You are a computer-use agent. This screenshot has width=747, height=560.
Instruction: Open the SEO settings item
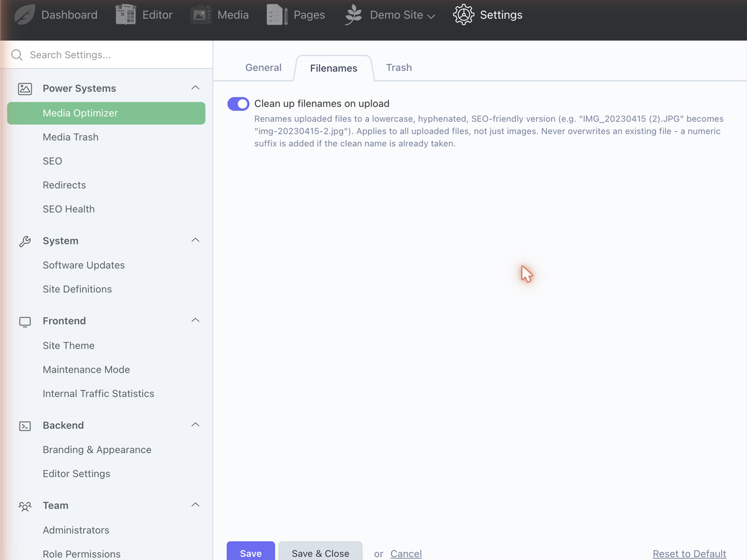pos(52,161)
